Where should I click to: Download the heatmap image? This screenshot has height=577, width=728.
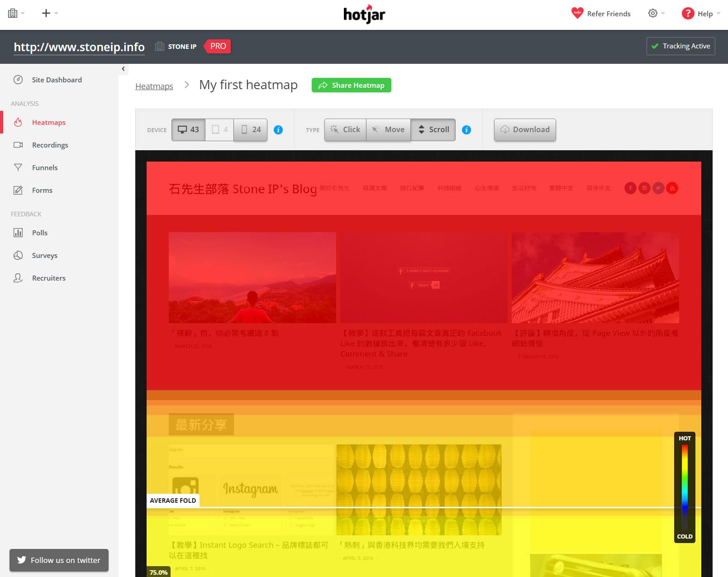(x=524, y=129)
